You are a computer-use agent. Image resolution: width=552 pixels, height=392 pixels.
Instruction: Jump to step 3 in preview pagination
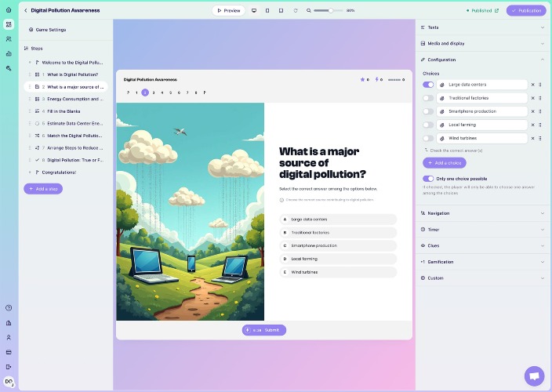pos(154,93)
